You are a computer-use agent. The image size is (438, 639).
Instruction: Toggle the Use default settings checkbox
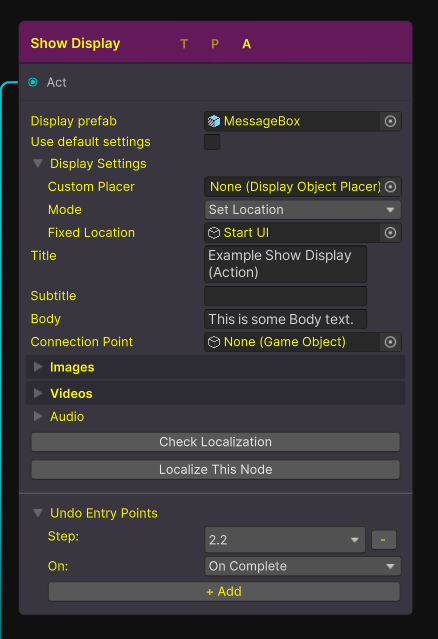(x=212, y=142)
